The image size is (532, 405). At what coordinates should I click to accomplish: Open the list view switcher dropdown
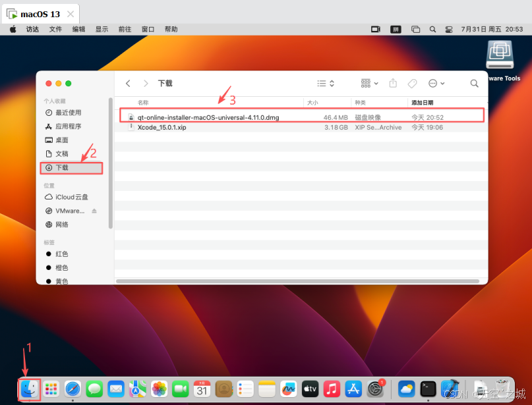[x=326, y=84]
